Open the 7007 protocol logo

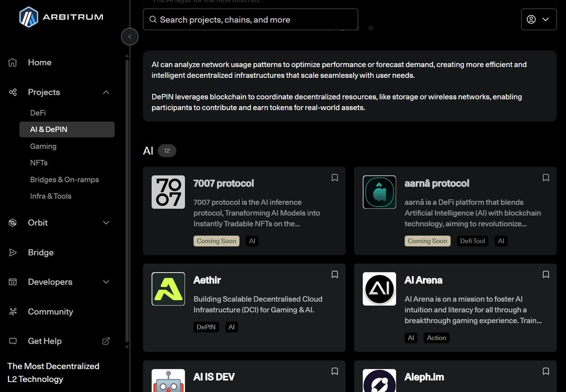[x=168, y=192]
